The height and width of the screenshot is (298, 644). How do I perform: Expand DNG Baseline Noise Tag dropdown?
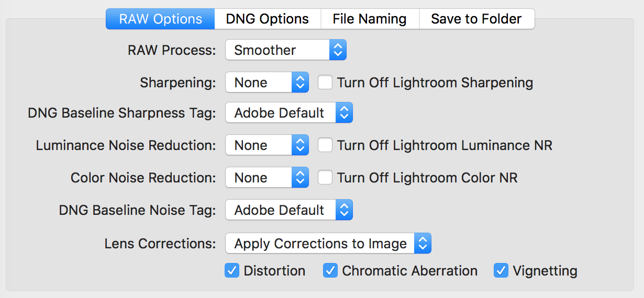click(x=289, y=210)
